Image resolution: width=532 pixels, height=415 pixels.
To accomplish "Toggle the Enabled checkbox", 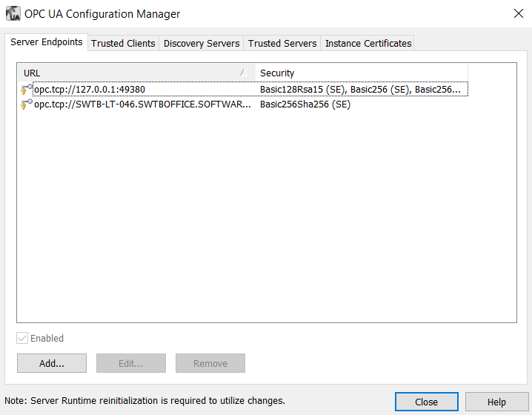I will click(x=22, y=338).
